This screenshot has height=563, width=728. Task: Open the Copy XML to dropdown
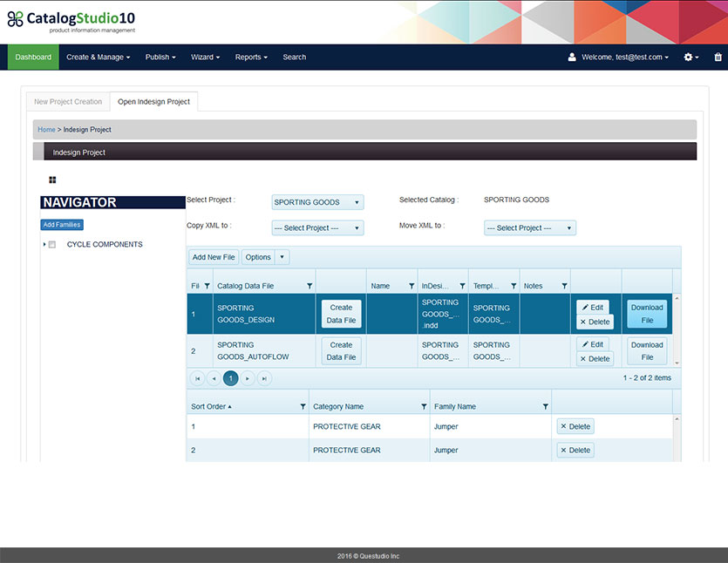pyautogui.click(x=317, y=227)
